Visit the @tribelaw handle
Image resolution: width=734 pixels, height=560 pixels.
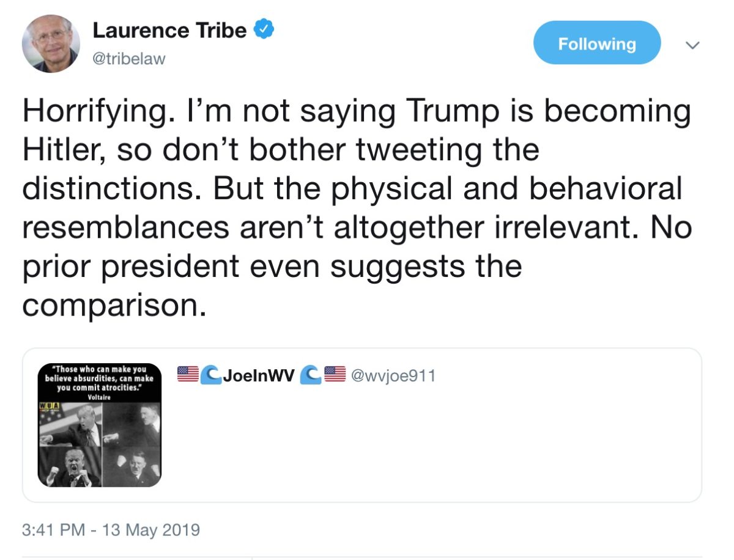click(129, 59)
